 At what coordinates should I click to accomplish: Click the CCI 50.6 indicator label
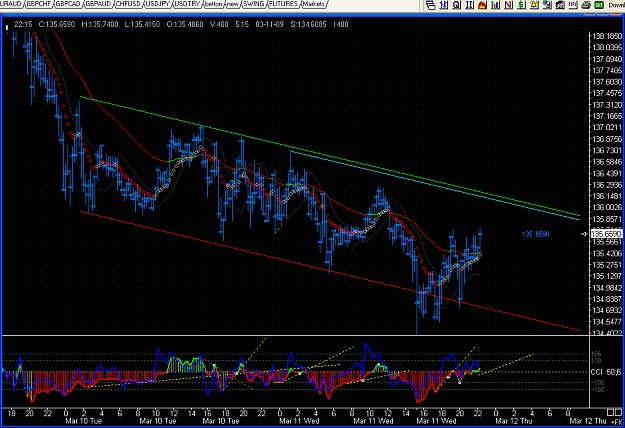606,372
